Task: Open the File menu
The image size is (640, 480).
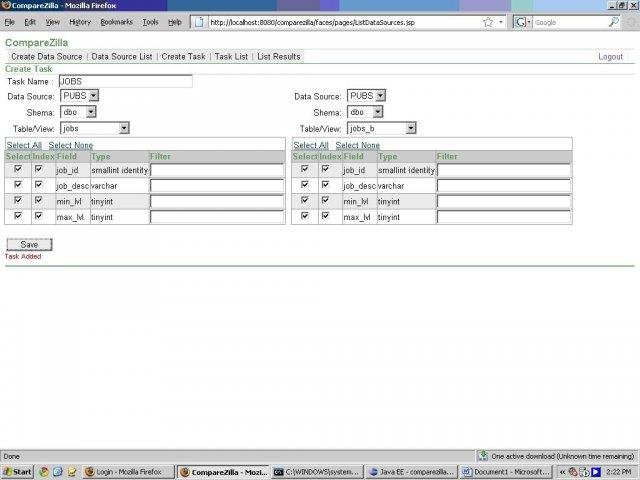Action: coord(10,22)
